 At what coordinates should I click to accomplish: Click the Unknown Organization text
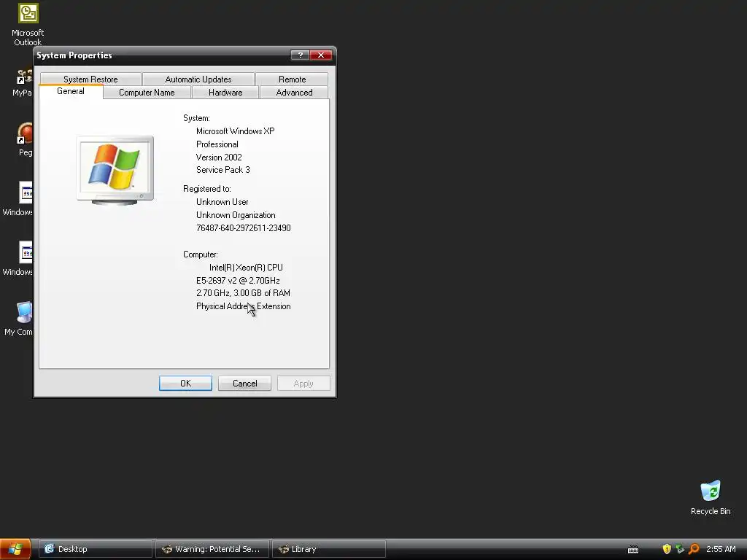[x=236, y=215]
